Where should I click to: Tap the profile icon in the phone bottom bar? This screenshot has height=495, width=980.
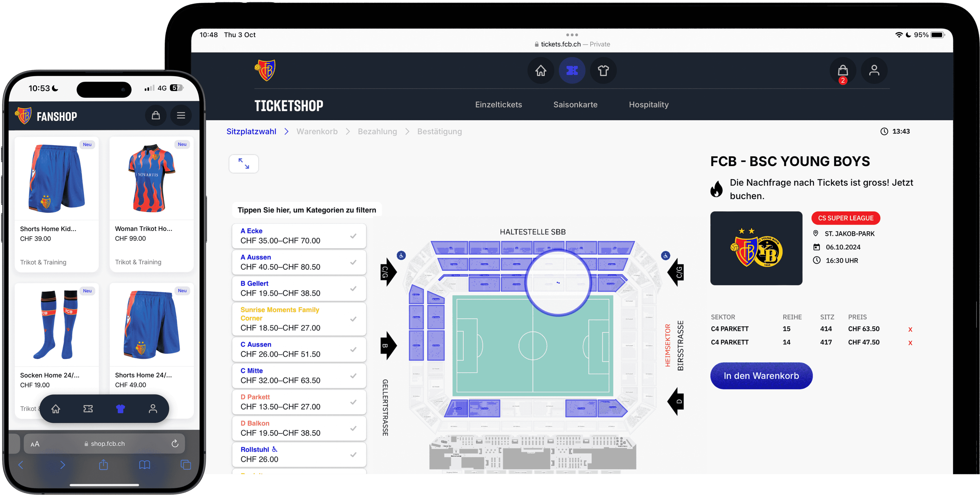(153, 409)
